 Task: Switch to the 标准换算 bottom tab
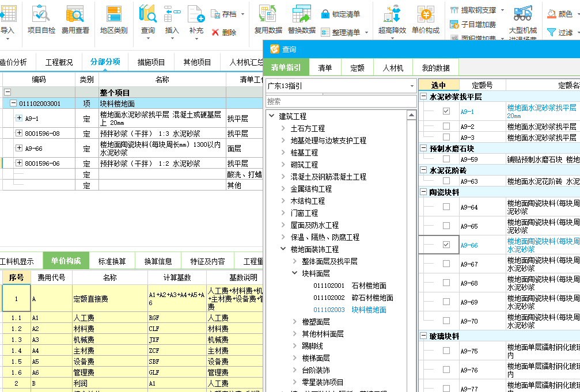pyautogui.click(x=112, y=261)
